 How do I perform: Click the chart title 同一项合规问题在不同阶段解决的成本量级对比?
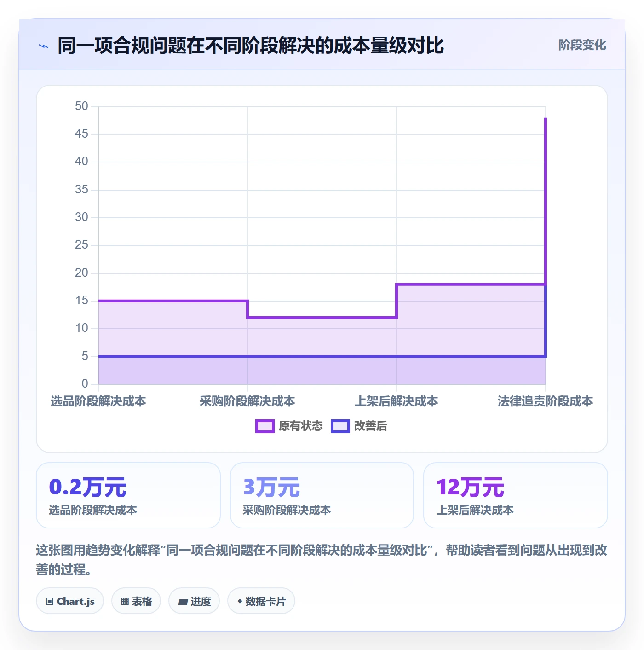point(251,46)
